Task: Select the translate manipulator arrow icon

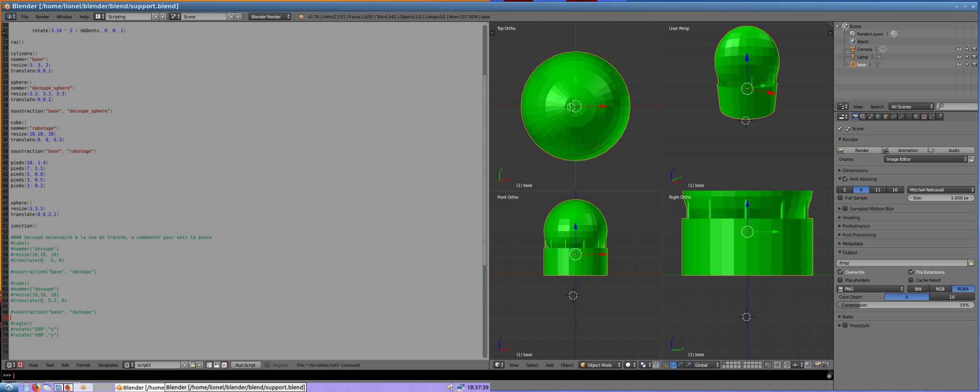Action: [673, 365]
